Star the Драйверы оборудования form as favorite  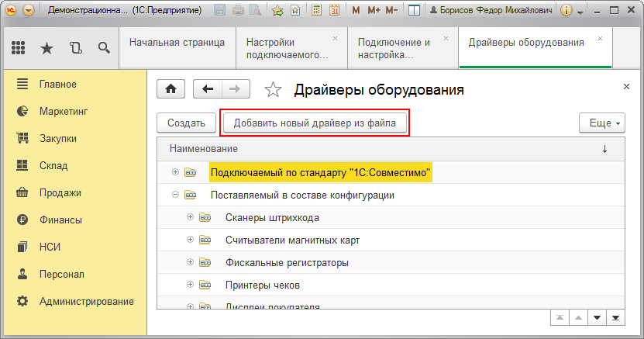(x=273, y=89)
